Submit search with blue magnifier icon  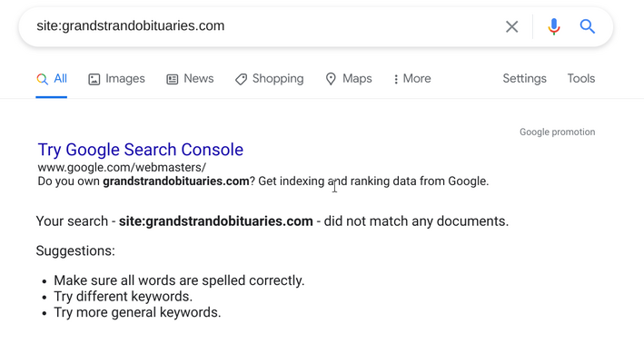[x=588, y=26]
